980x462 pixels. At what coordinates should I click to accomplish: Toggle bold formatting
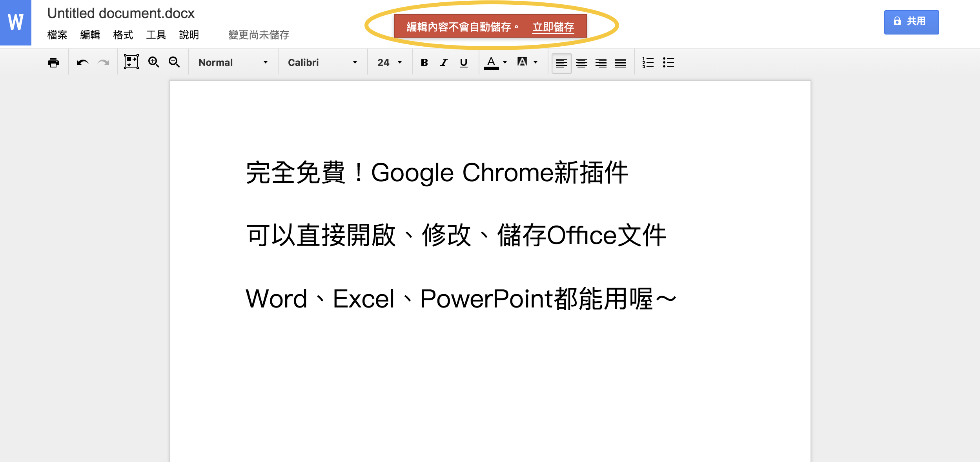click(x=424, y=62)
